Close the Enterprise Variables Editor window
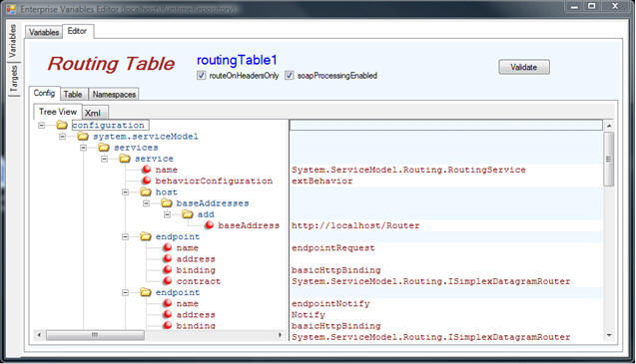The width and height of the screenshot is (636, 364). (615, 6)
